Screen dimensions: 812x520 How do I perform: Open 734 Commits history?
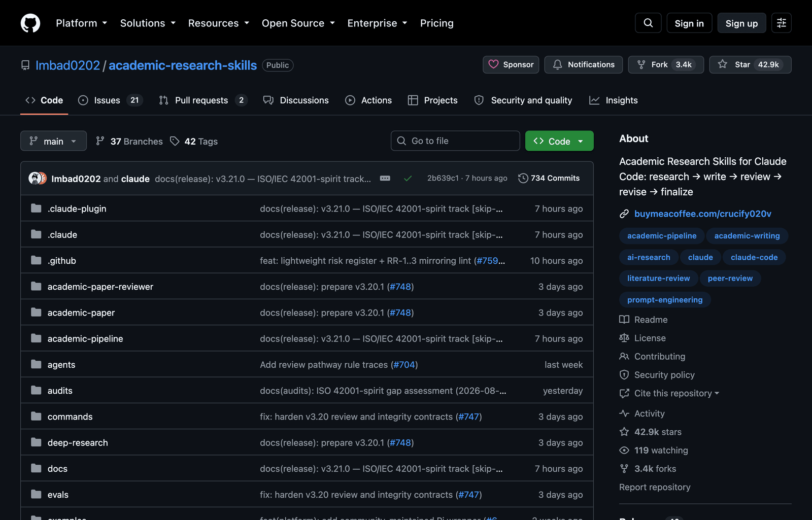tap(549, 178)
